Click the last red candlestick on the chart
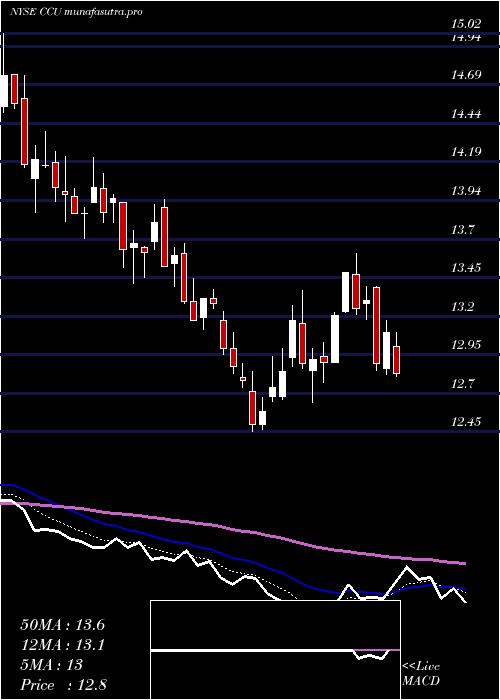This screenshot has height=700, width=500. (x=396, y=360)
